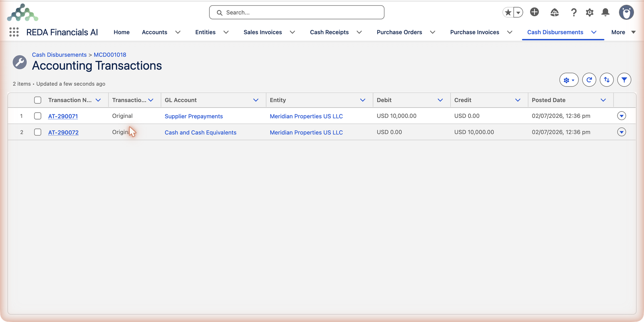Viewport: 644px width, 322px height.
Task: Open row actions for AT-290071
Action: coord(621,116)
